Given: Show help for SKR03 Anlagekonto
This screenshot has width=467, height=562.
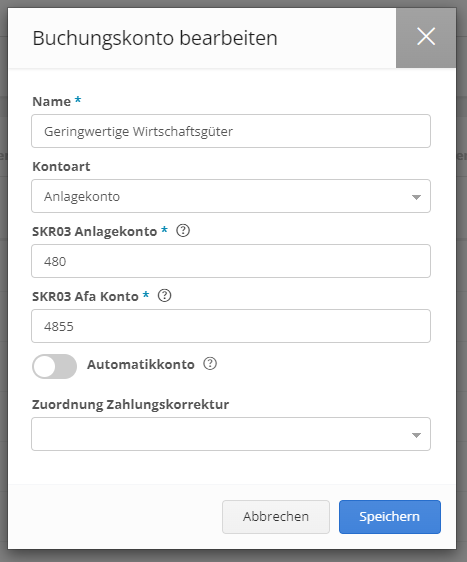Looking at the screenshot, I should pyautogui.click(x=183, y=231).
